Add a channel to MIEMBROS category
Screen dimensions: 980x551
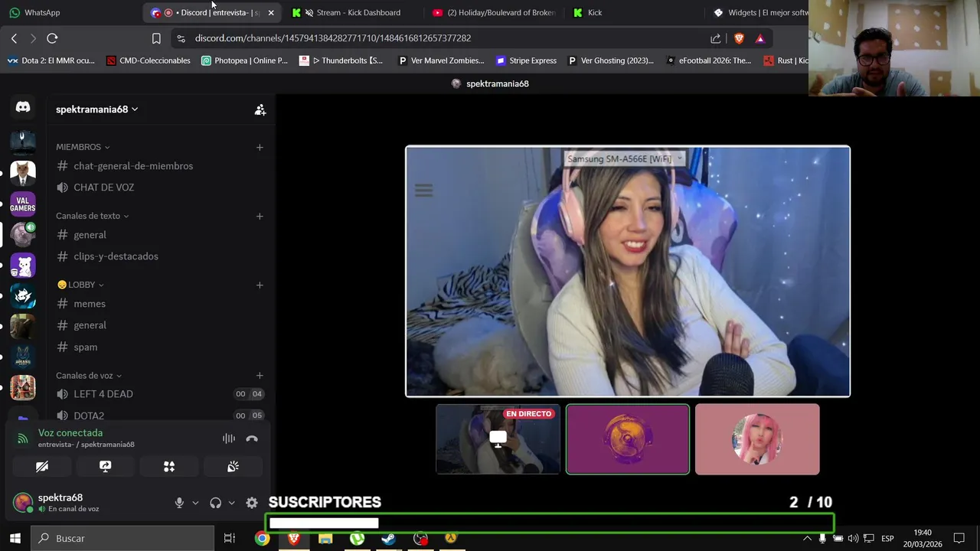(x=260, y=147)
